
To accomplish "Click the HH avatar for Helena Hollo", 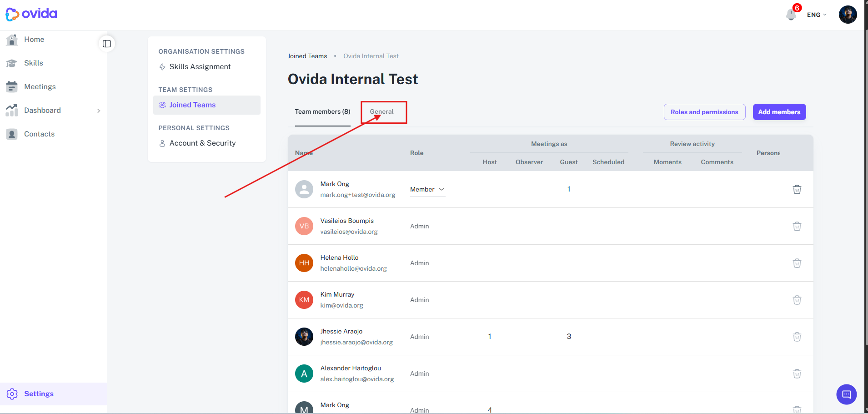I will tap(304, 263).
